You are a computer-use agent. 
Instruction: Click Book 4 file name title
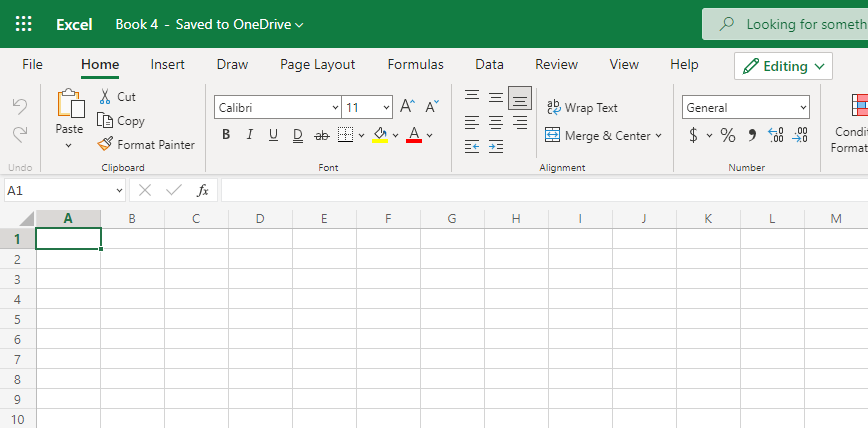[137, 24]
